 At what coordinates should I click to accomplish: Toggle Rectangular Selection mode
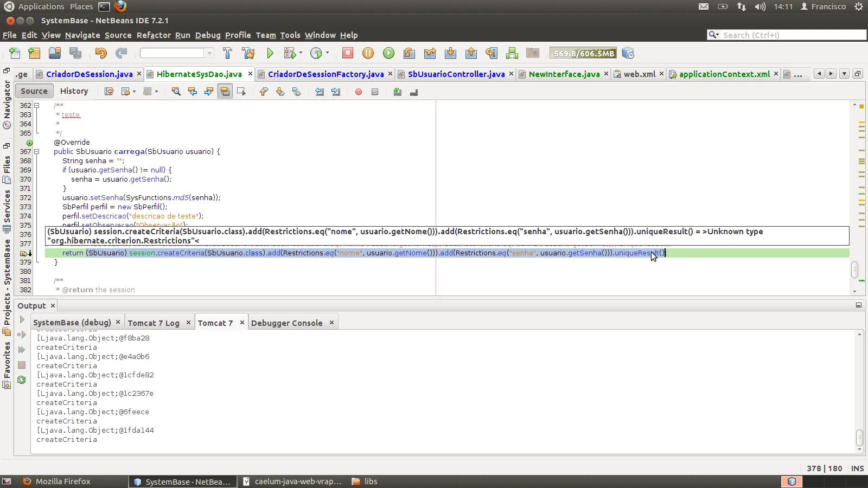[x=241, y=92]
